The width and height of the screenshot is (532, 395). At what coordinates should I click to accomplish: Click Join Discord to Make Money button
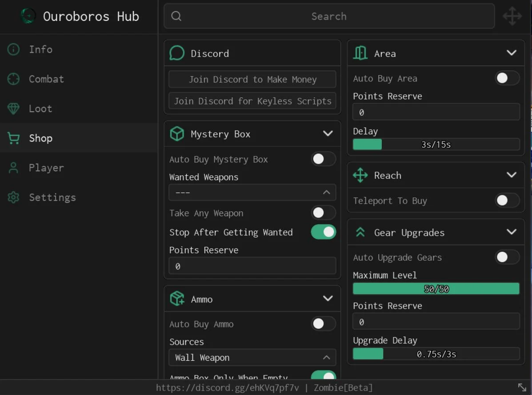coord(252,79)
